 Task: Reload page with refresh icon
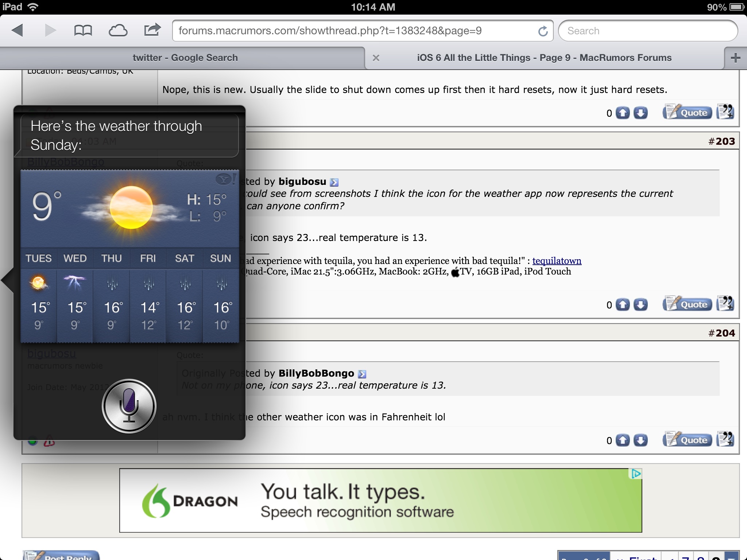(x=543, y=31)
